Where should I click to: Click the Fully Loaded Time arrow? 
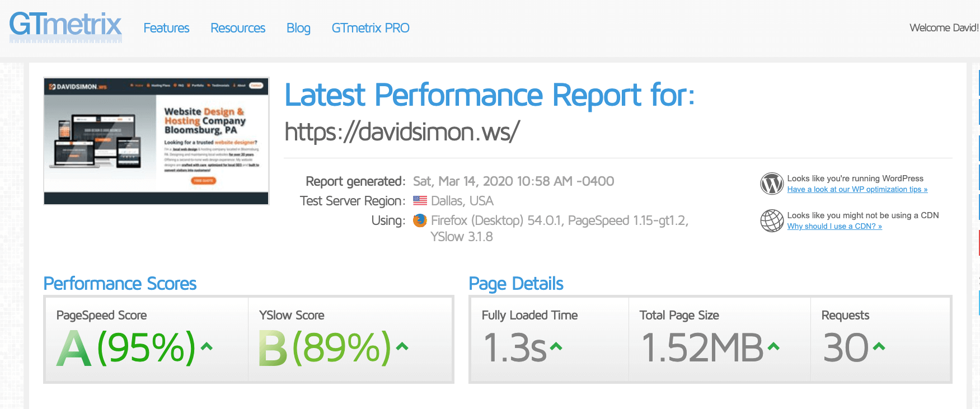[x=556, y=347]
